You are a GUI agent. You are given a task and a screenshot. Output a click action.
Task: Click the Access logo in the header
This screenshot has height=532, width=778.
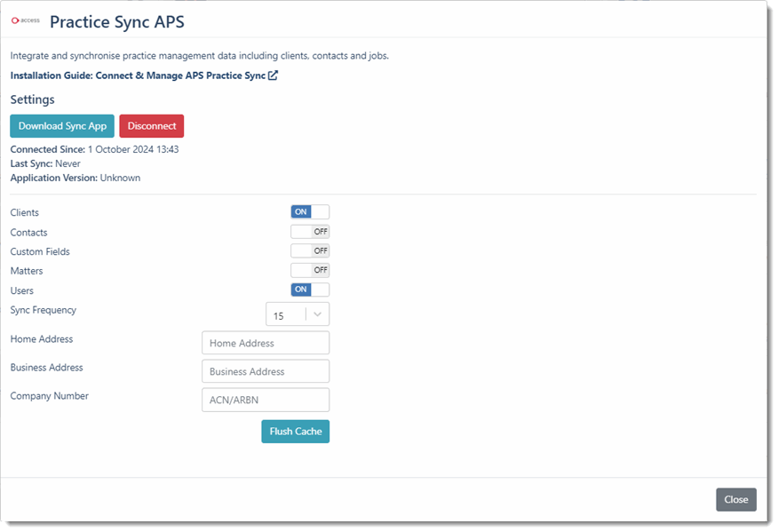[x=24, y=18]
